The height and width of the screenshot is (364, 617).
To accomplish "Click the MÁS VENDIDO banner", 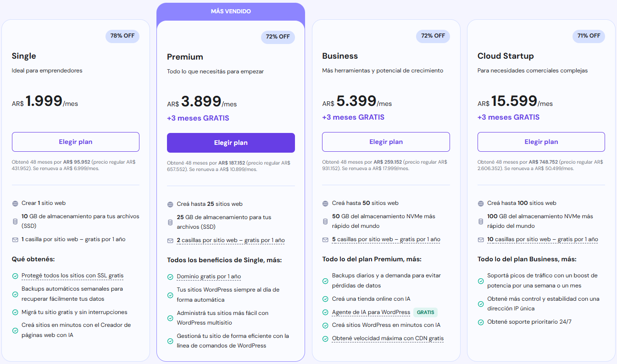I will (231, 11).
